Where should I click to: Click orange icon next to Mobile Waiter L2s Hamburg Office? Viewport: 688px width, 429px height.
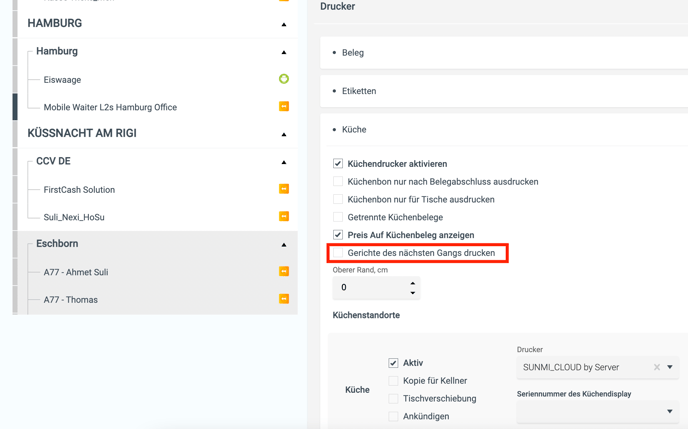tap(284, 107)
